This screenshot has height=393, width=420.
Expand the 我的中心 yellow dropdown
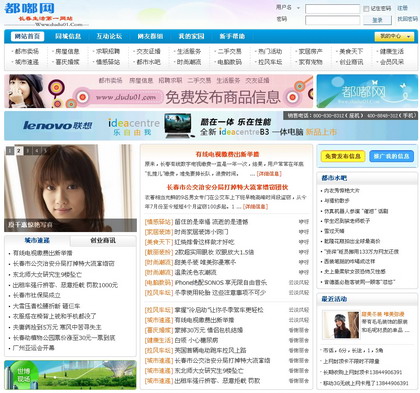point(395,36)
